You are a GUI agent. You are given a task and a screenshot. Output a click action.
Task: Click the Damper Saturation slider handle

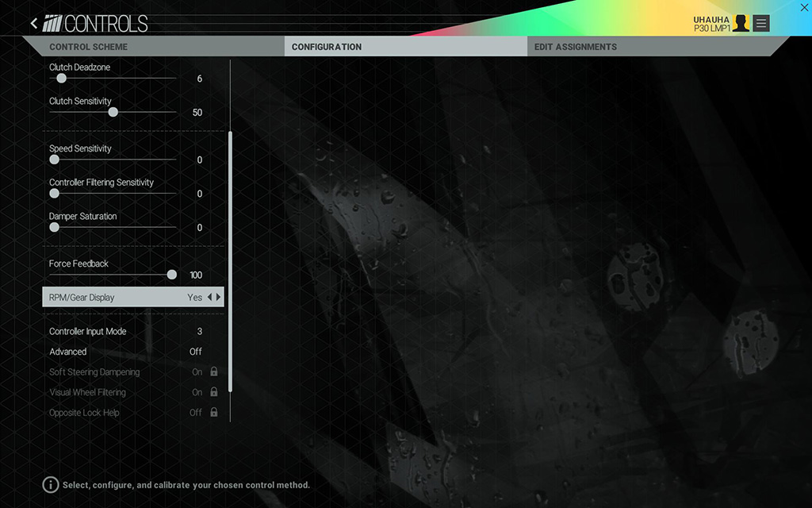pos(54,227)
